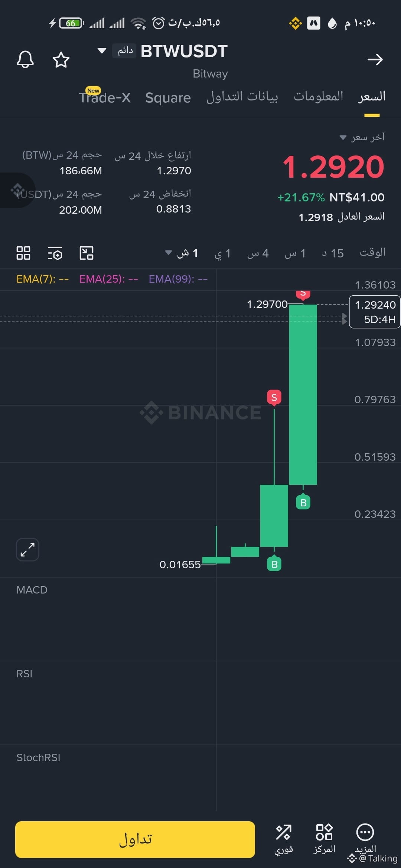Open the chart grid layout icon
Image resolution: width=401 pixels, height=868 pixels.
[x=23, y=253]
